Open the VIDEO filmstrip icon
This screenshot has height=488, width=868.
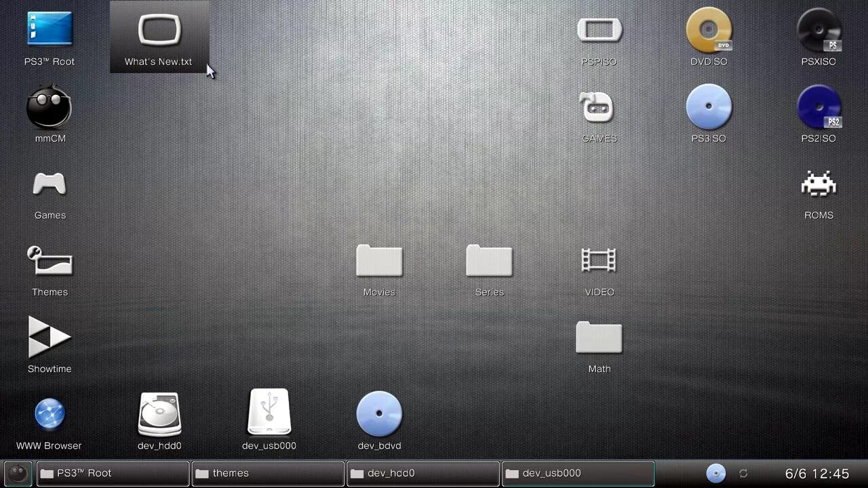click(x=599, y=260)
